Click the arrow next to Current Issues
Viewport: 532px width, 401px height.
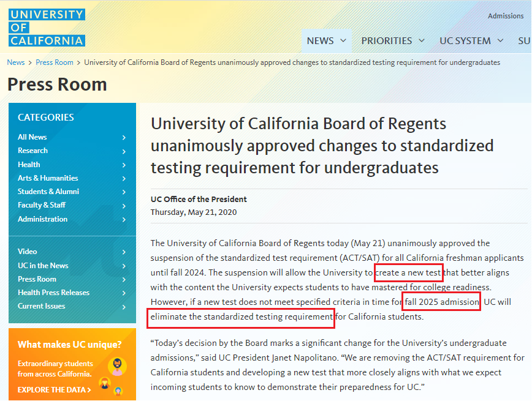click(x=124, y=307)
